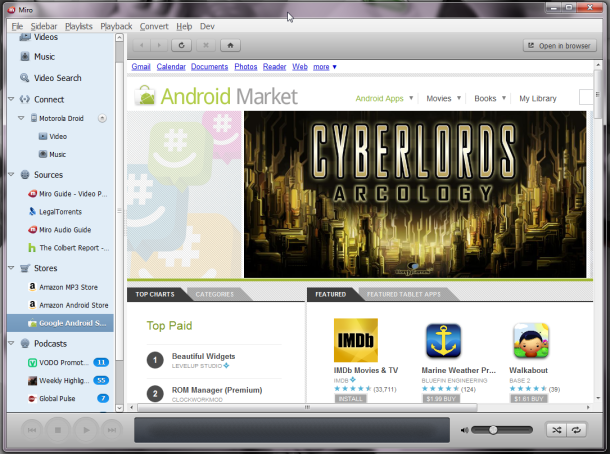Image resolution: width=610 pixels, height=454 pixels.
Task: Reload the page with the refresh button
Action: click(181, 45)
